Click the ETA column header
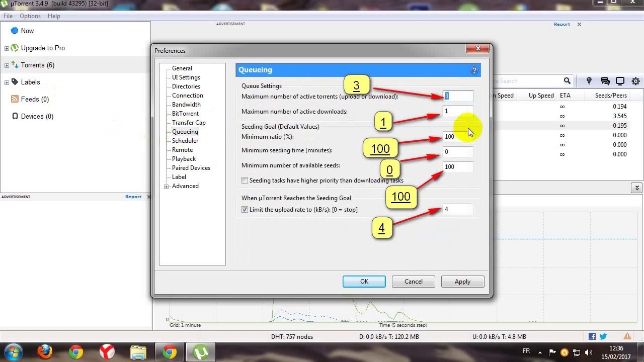644x362 pixels. click(x=565, y=96)
